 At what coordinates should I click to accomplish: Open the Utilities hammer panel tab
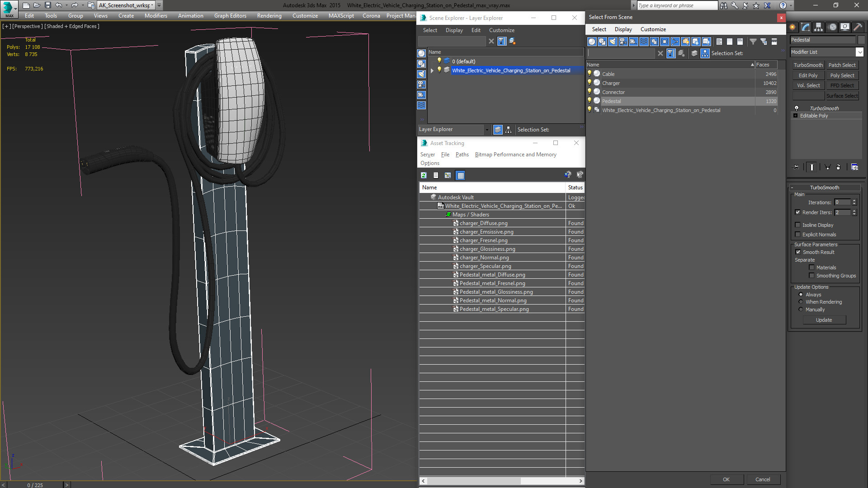(858, 28)
